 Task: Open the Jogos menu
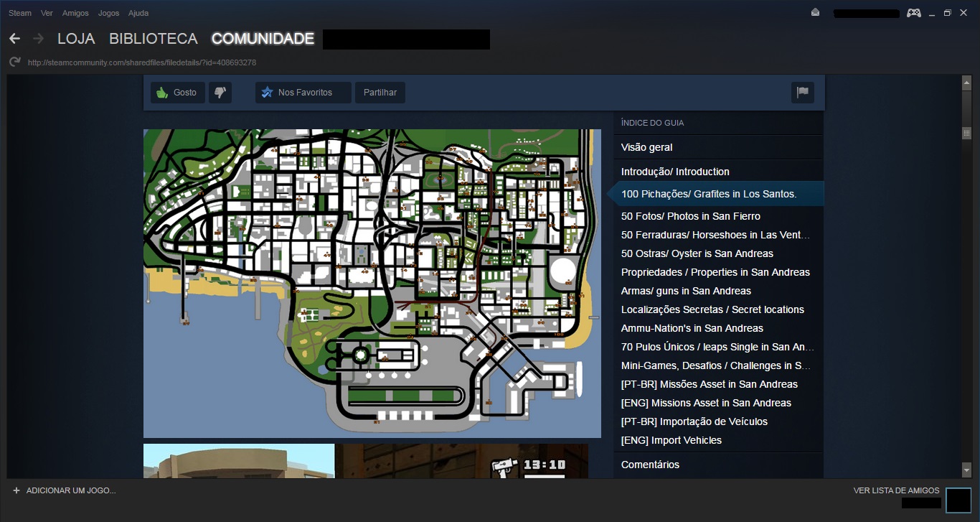tap(108, 13)
